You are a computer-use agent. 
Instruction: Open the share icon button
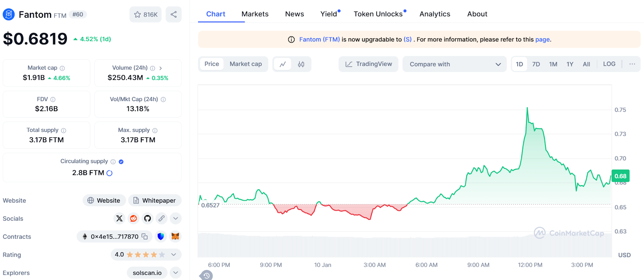pyautogui.click(x=173, y=15)
